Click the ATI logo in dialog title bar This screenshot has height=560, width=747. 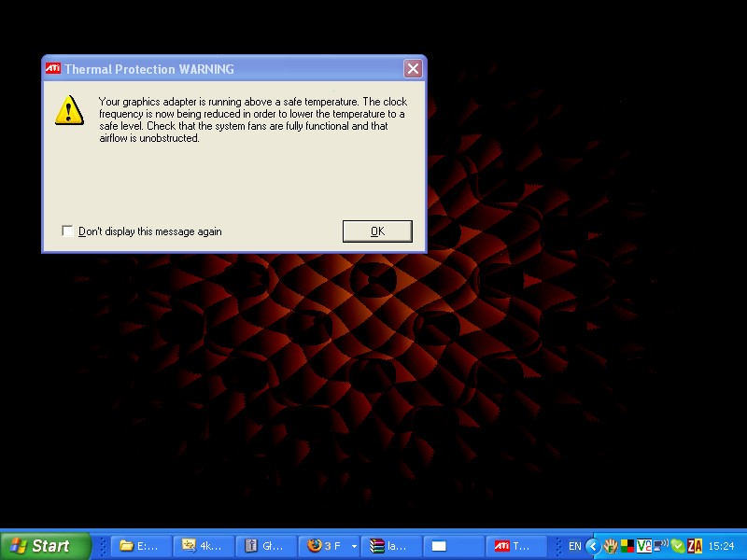point(53,68)
